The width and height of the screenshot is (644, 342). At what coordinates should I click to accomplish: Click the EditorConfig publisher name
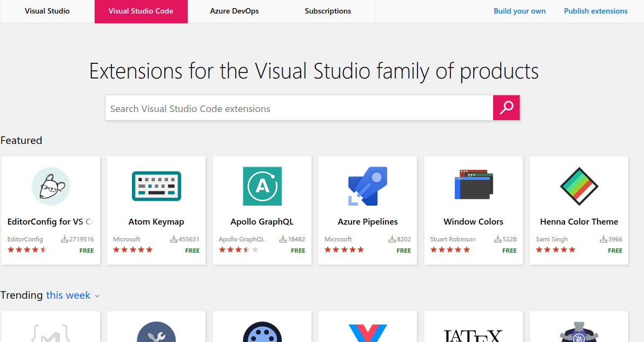25,239
